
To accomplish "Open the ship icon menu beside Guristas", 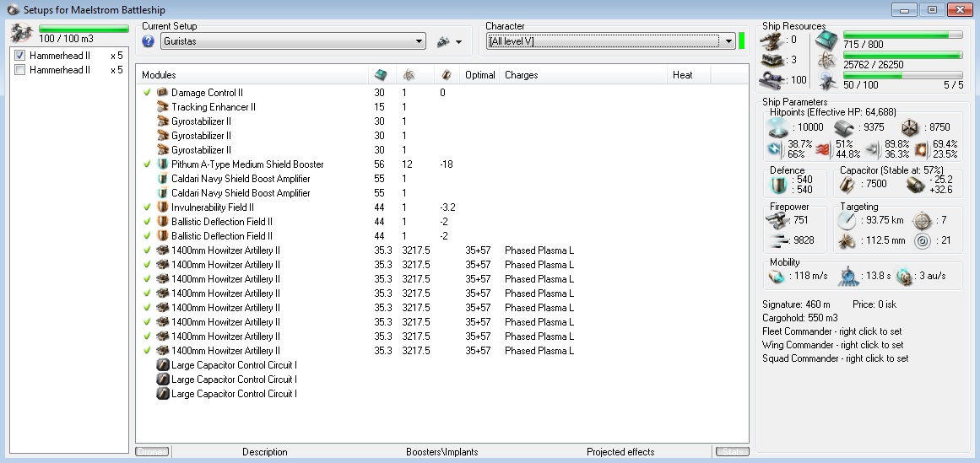I will [449, 42].
